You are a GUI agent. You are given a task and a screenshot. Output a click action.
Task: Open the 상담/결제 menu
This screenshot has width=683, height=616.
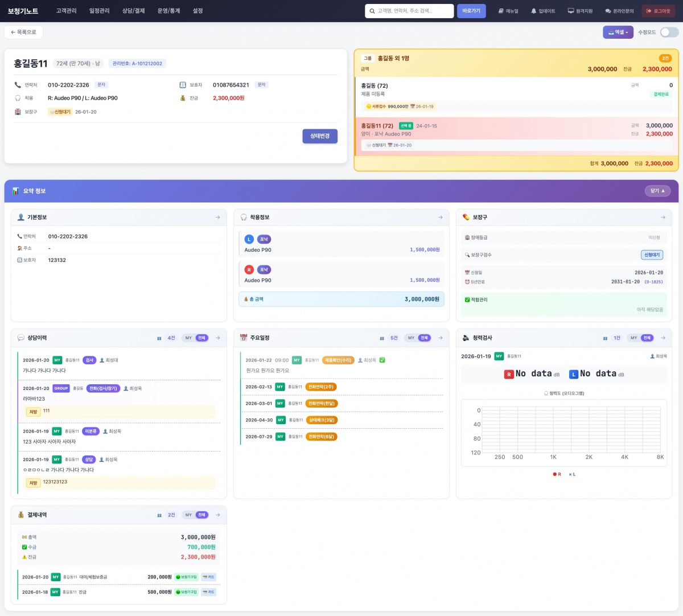pyautogui.click(x=133, y=11)
